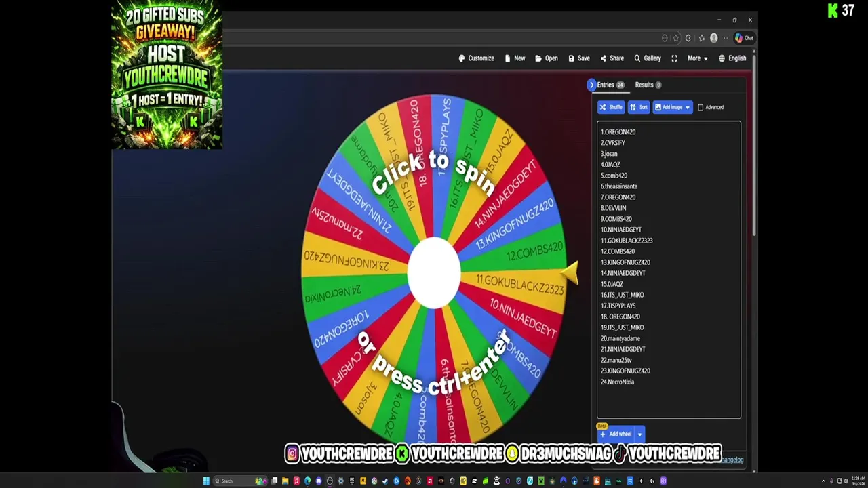Screen dimensions: 868x488
Task: Switch to the Results tab
Action: click(x=648, y=85)
